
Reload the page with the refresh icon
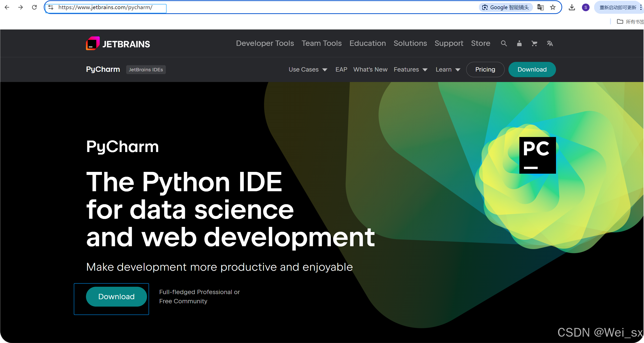[x=34, y=7]
